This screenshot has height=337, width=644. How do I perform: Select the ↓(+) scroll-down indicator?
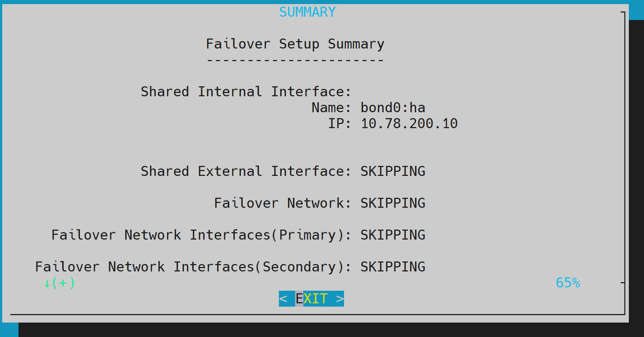pyautogui.click(x=59, y=283)
